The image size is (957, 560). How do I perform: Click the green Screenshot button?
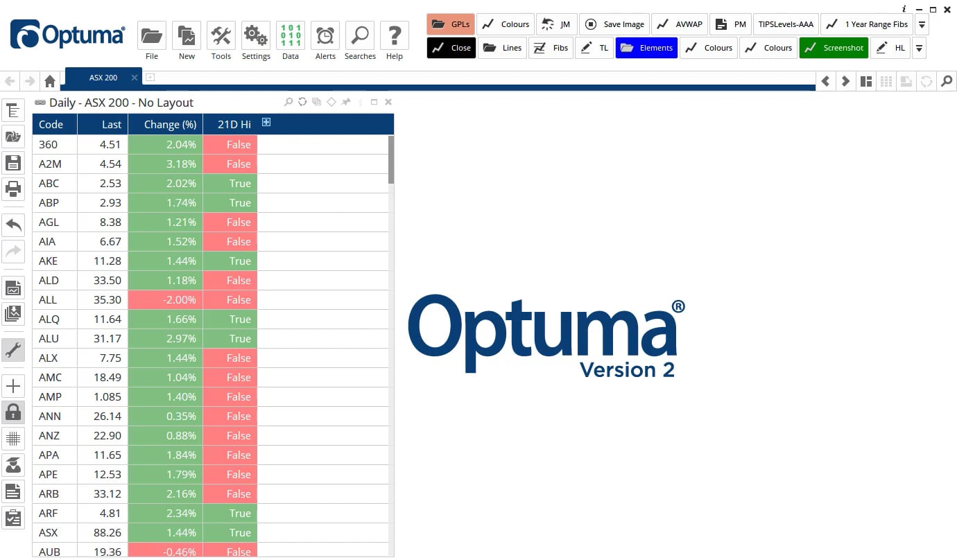click(834, 48)
